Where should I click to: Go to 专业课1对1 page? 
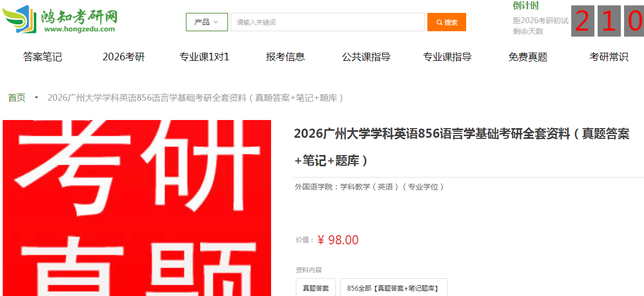(204, 57)
